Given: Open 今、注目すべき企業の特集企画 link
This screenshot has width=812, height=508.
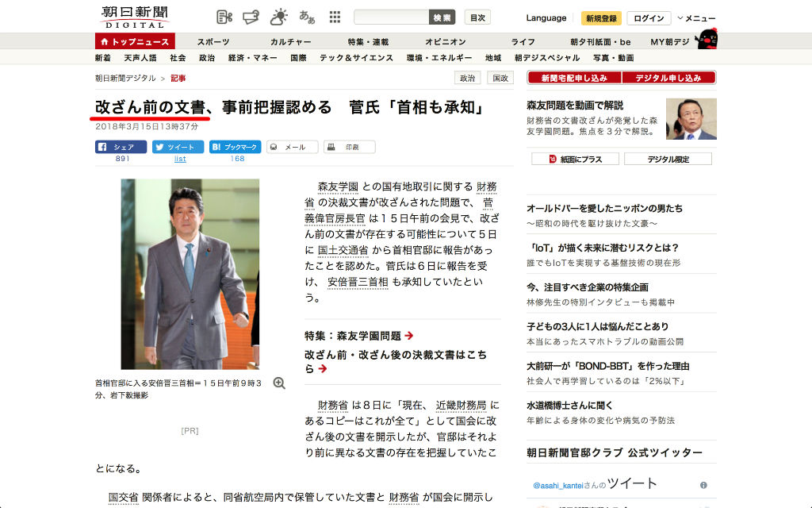Looking at the screenshot, I should point(588,287).
